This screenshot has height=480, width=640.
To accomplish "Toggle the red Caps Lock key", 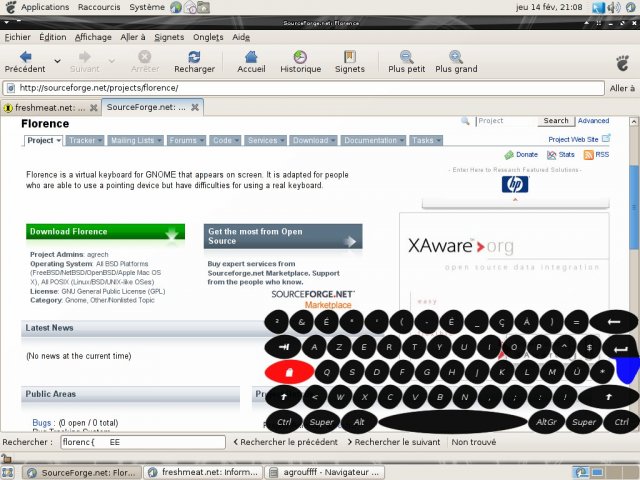I will [289, 371].
